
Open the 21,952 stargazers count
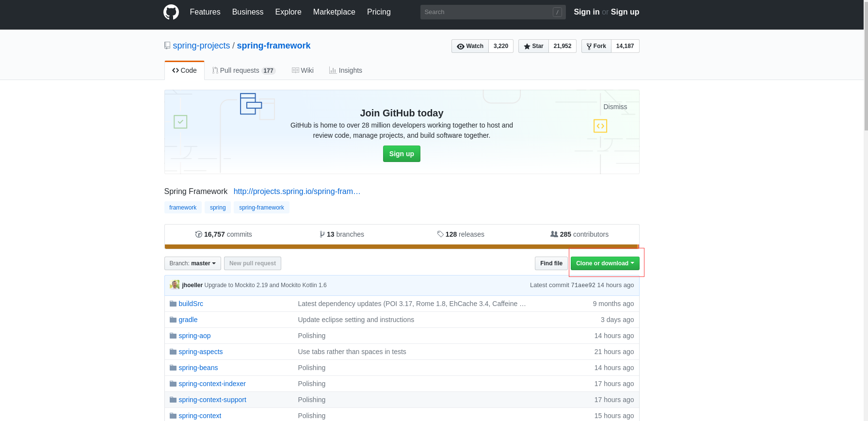click(563, 46)
